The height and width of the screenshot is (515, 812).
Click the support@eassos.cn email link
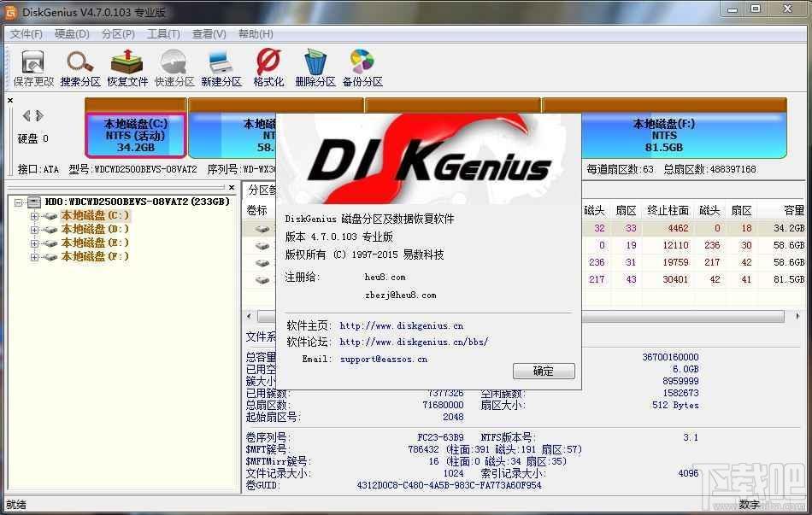(384, 359)
